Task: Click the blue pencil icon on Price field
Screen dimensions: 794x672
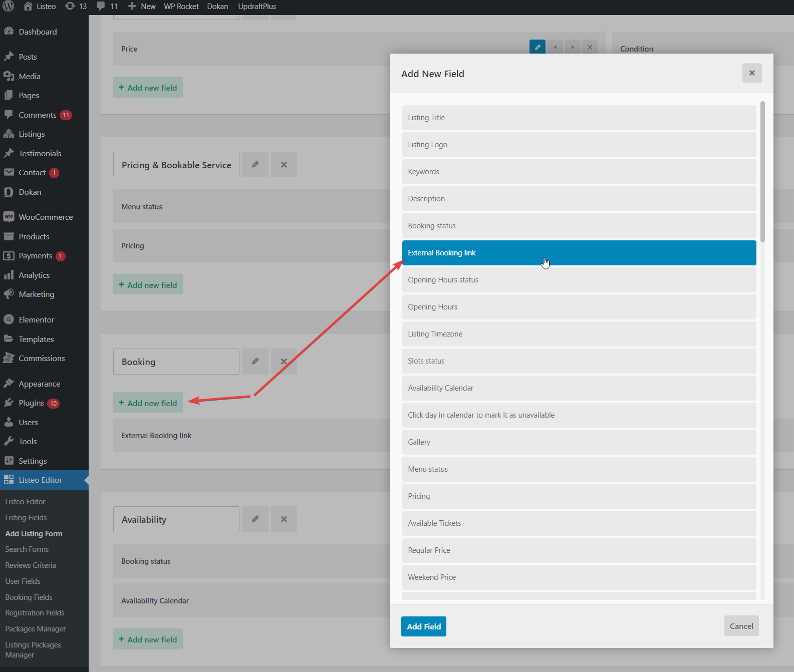Action: pyautogui.click(x=538, y=47)
